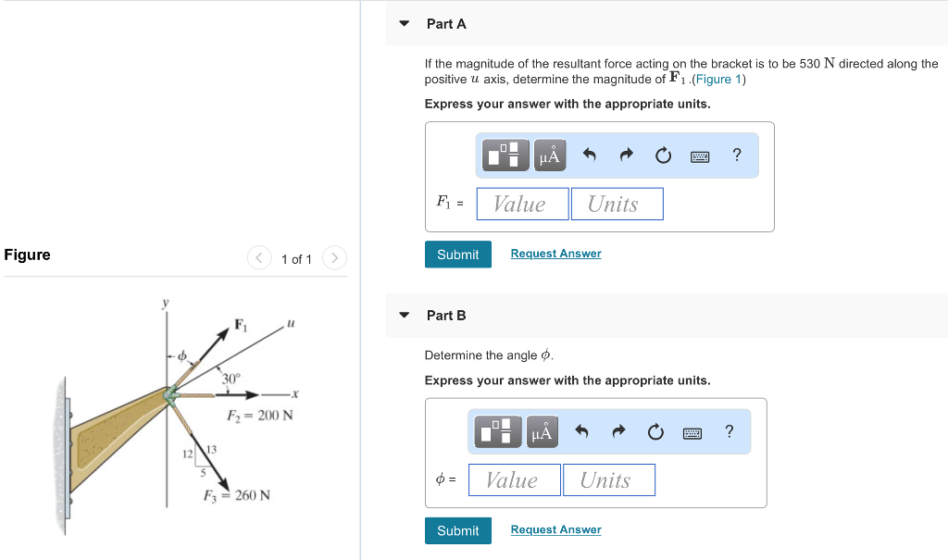Submit the Part A answer
The height and width of the screenshot is (560, 948).
457,254
